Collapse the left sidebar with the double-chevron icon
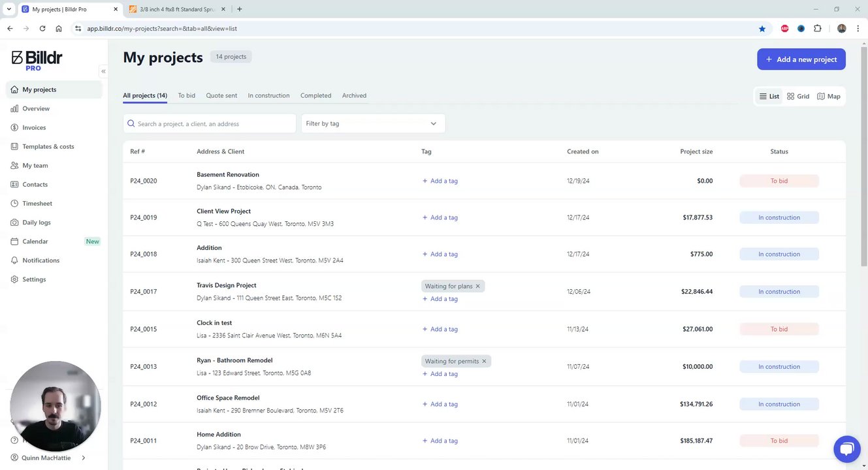Viewport: 868px width, 470px height. pos(103,71)
